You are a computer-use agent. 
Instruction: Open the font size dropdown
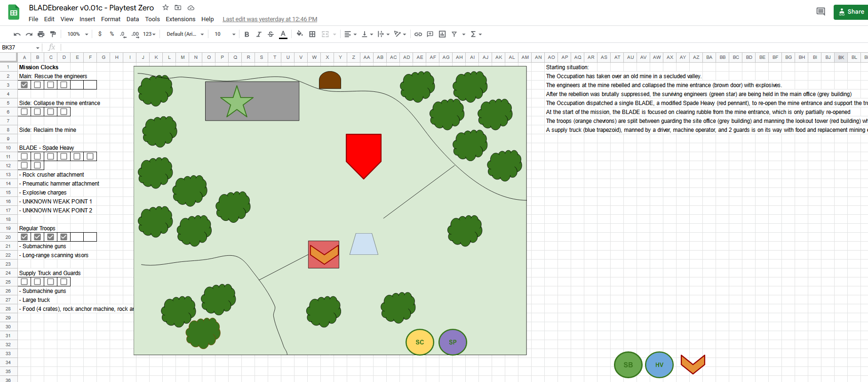pyautogui.click(x=225, y=34)
